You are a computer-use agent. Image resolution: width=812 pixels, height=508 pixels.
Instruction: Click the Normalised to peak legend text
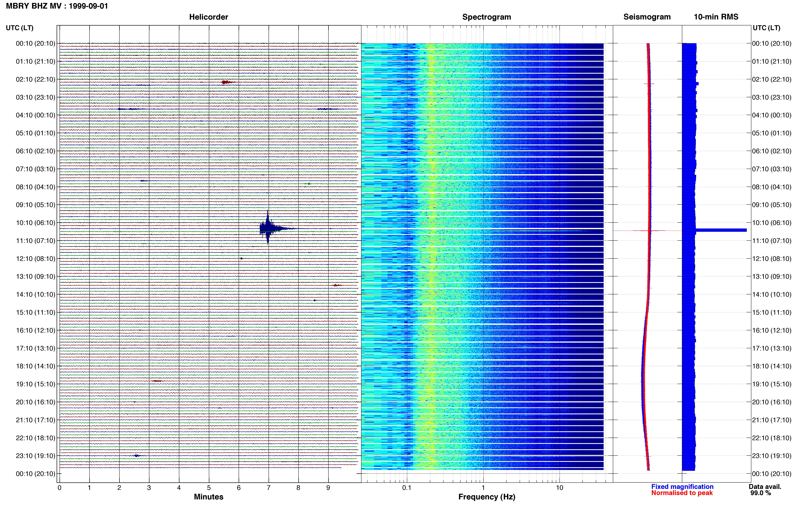point(682,493)
